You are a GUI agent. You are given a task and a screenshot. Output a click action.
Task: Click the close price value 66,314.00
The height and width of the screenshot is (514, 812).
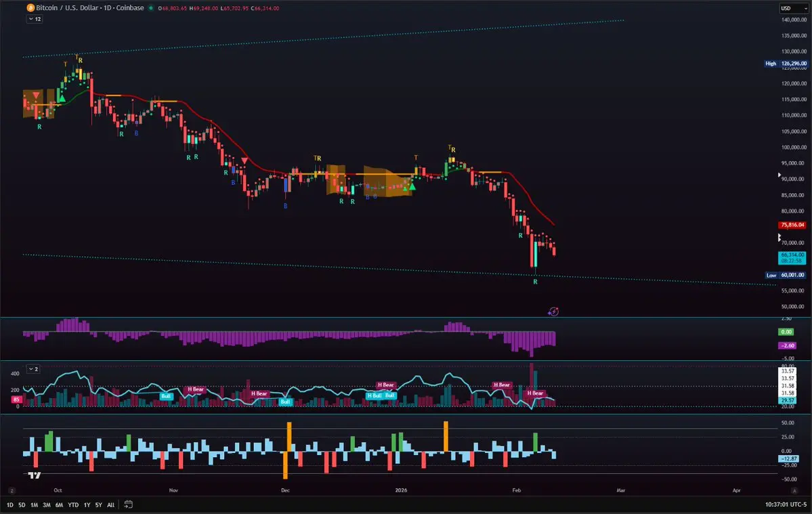(x=265, y=8)
